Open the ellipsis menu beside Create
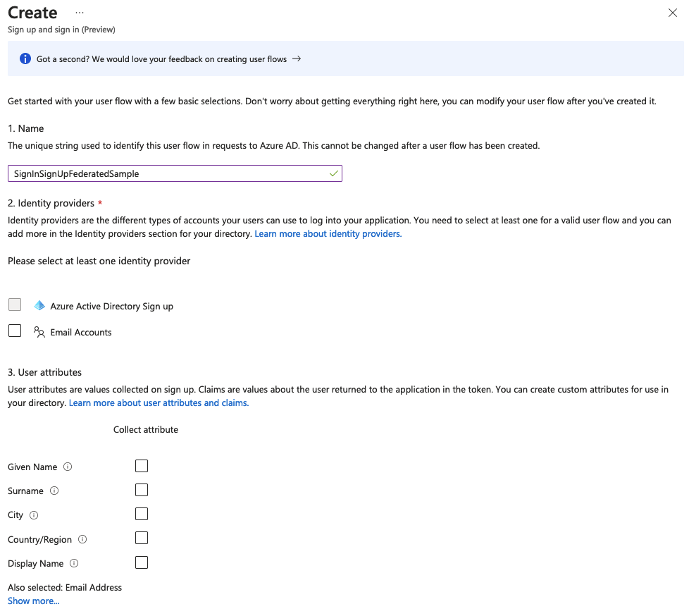The width and height of the screenshot is (689, 616). click(79, 13)
